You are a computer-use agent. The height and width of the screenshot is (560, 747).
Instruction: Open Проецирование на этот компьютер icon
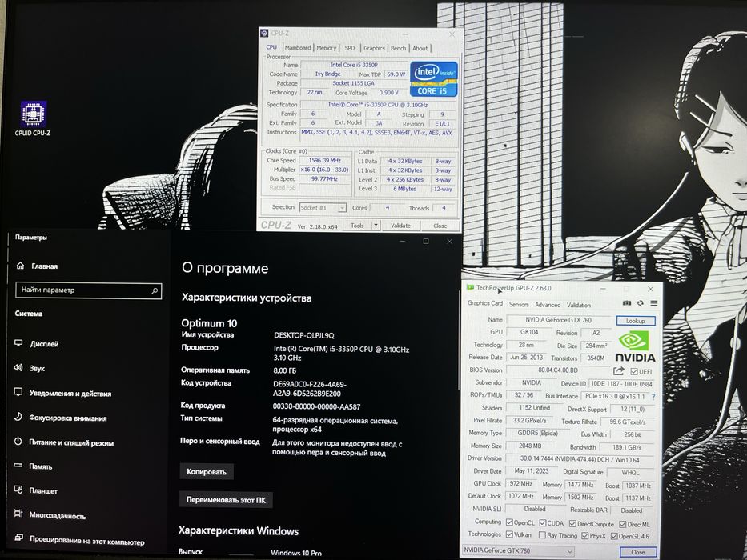pos(18,538)
